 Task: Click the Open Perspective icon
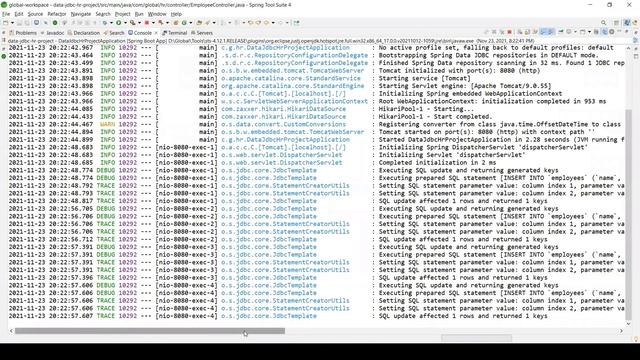pos(616,23)
